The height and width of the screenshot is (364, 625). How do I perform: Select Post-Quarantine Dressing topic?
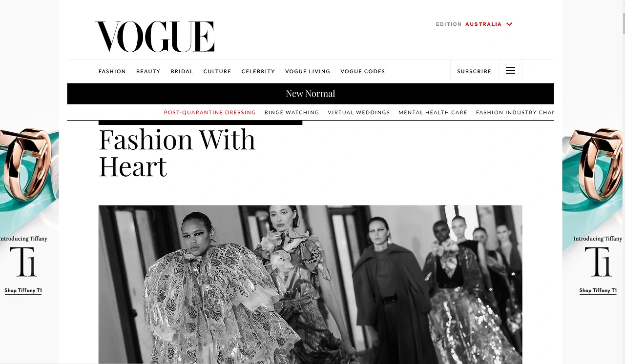pyautogui.click(x=210, y=112)
